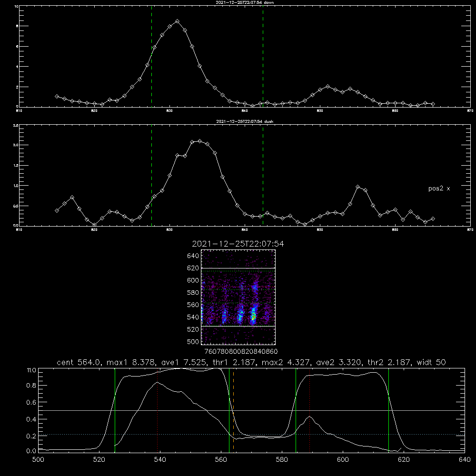Click spectrogram y-axis label '600'
The image size is (476, 476).
coord(193,280)
